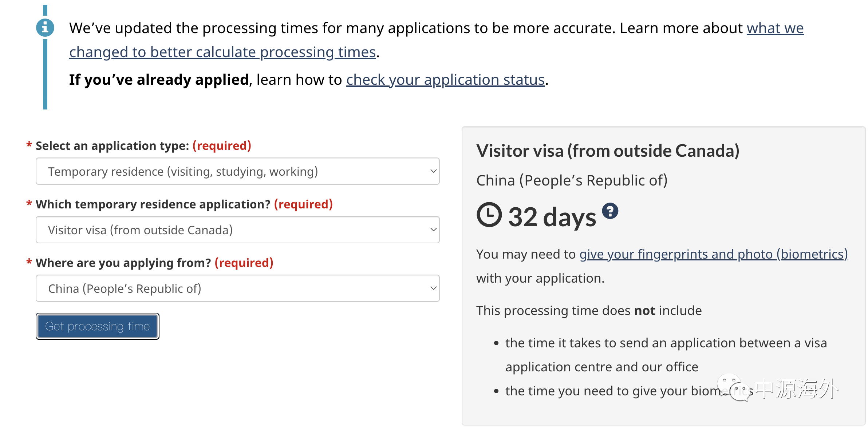Click the '中源海外' watermark text
Screen dimensions: 868x427
797,389
